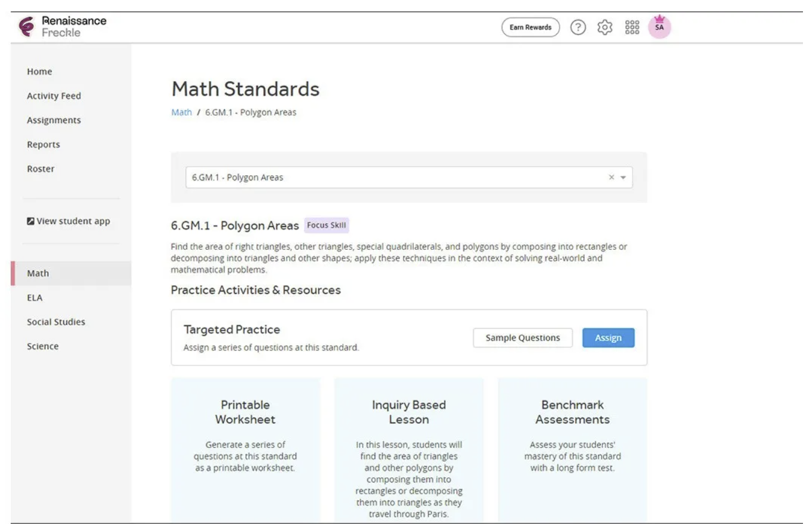
Task: Open Reports in the sidebar
Action: 43,144
